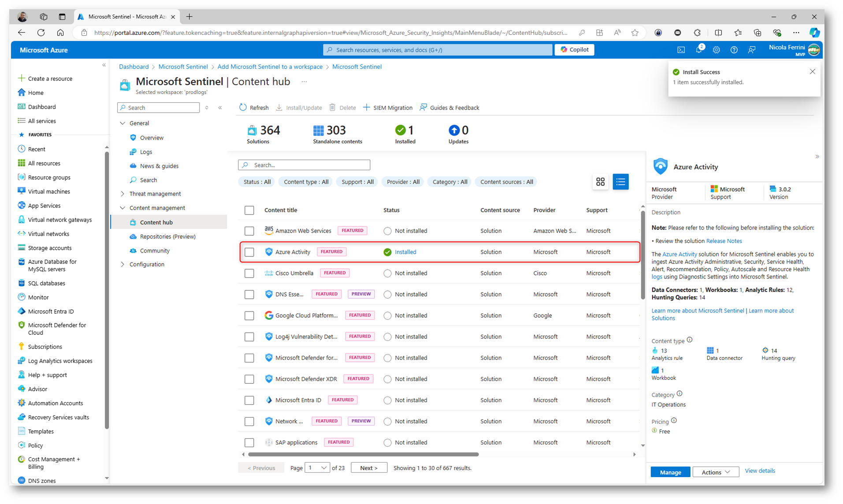The height and width of the screenshot is (504, 843).
Task: Open a new browser tab
Action: click(189, 17)
